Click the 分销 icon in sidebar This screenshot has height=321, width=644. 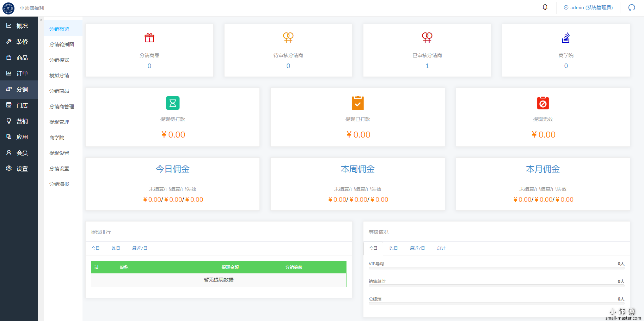coord(9,89)
